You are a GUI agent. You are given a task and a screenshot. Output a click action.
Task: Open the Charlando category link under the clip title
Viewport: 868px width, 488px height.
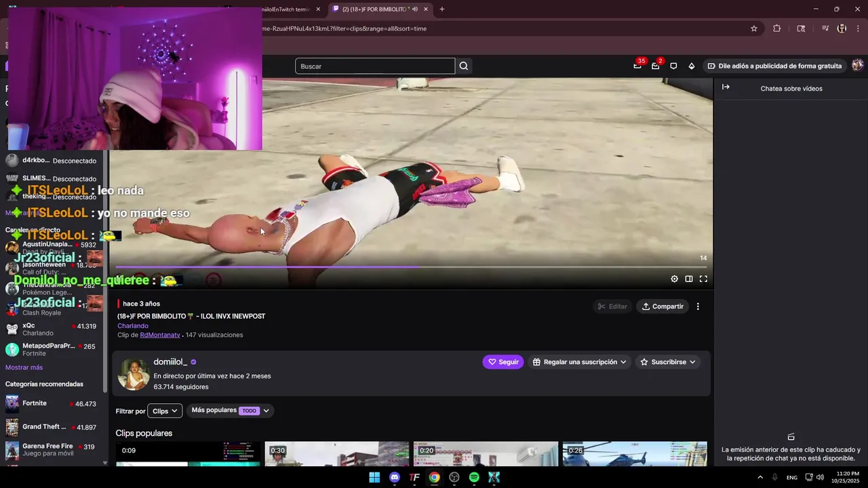tap(133, 325)
